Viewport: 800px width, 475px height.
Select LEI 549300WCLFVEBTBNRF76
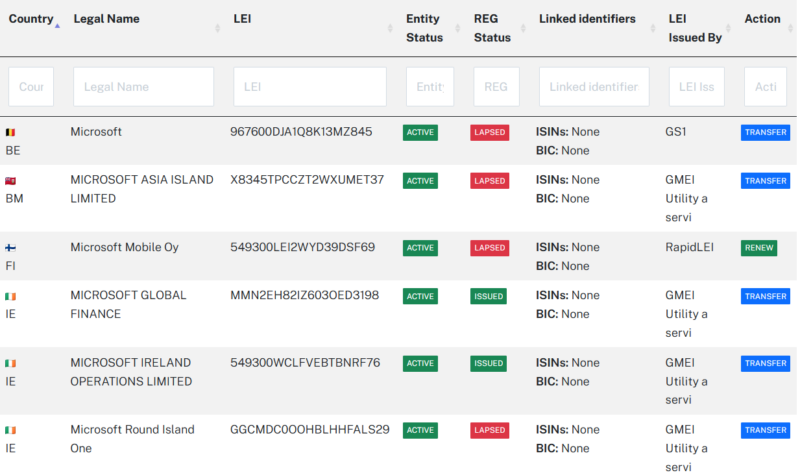pos(305,363)
